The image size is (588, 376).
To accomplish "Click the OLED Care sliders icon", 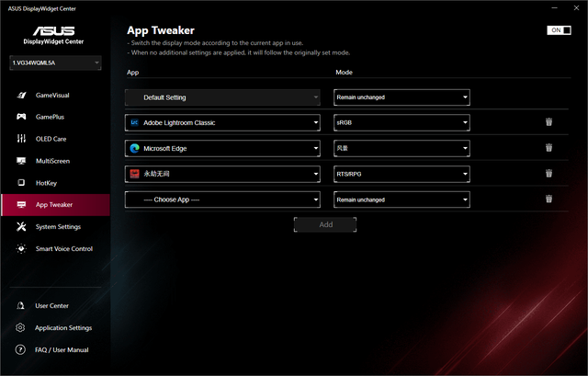I will 21,139.
